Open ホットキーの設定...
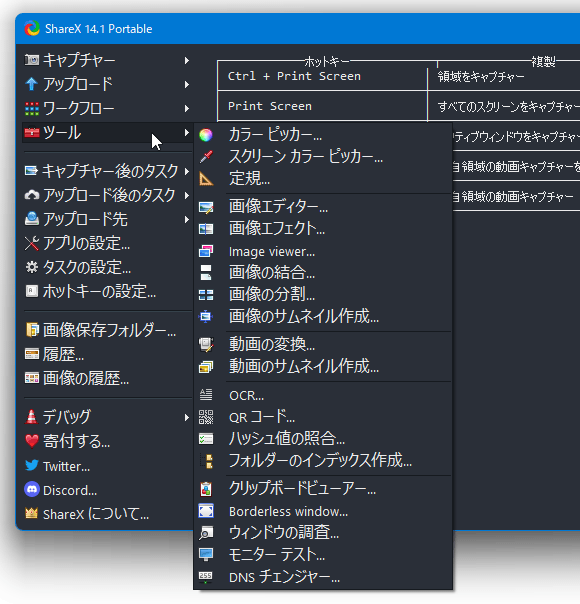 coord(107,292)
